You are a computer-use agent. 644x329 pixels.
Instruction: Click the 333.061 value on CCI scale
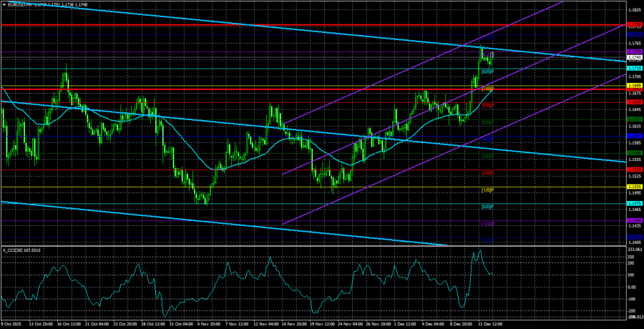pyautogui.click(x=634, y=250)
